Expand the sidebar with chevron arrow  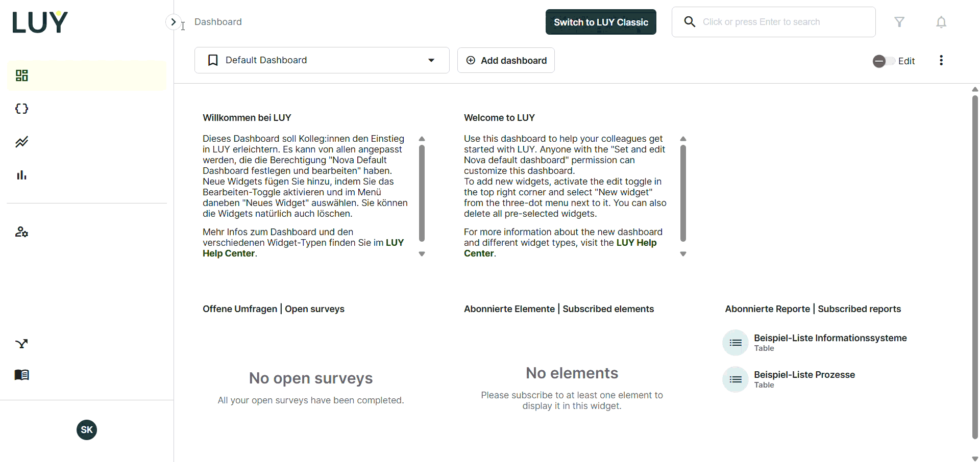(173, 22)
